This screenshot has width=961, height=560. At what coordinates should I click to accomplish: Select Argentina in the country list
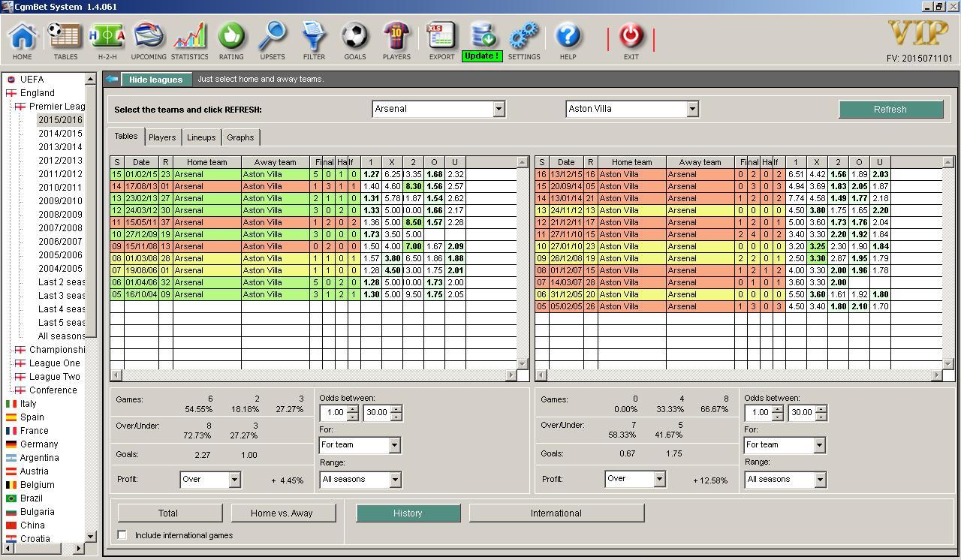tap(39, 457)
